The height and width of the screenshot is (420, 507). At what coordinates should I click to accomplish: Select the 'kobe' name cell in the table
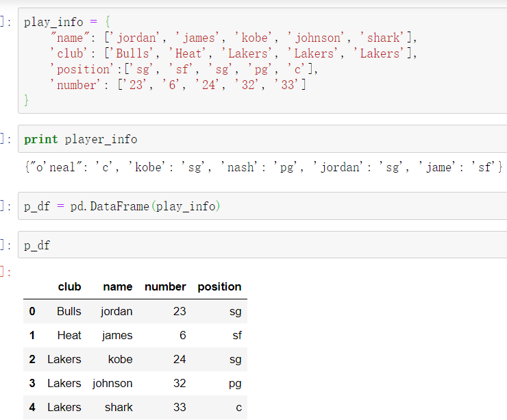pos(121,359)
